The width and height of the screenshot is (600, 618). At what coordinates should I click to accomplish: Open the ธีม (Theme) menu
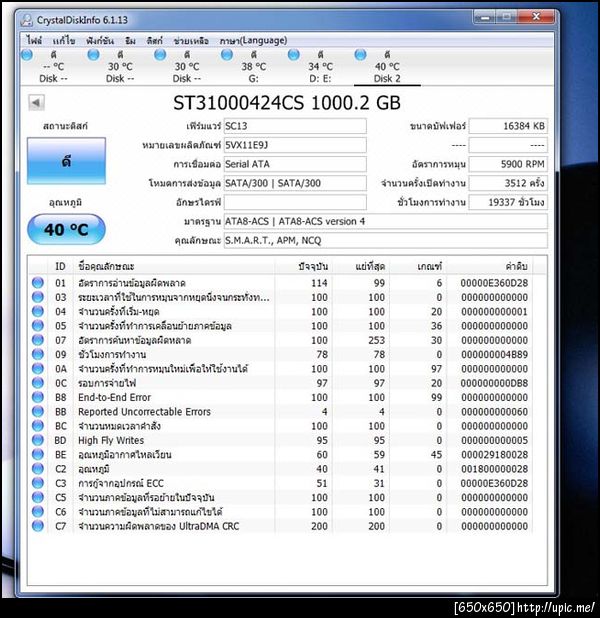pos(130,41)
